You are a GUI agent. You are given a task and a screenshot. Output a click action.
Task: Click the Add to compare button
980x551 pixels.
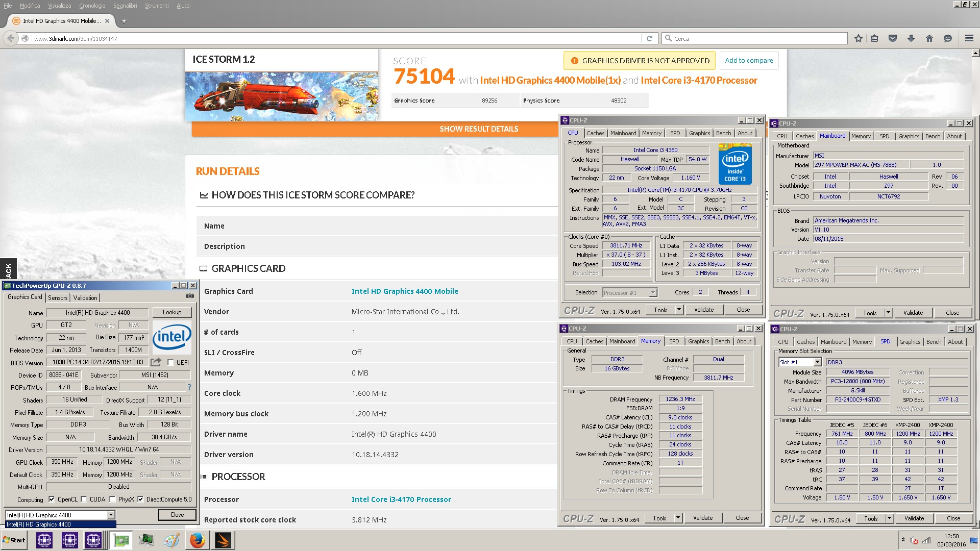point(749,60)
